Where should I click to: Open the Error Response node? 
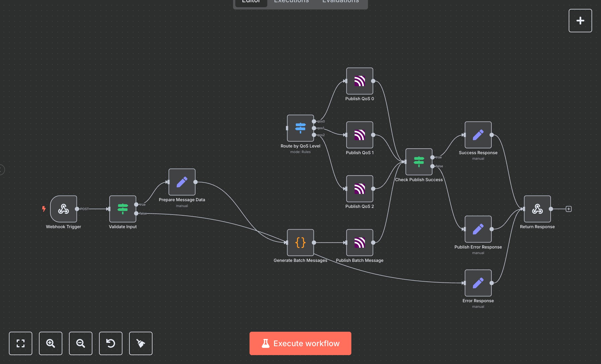point(478,283)
